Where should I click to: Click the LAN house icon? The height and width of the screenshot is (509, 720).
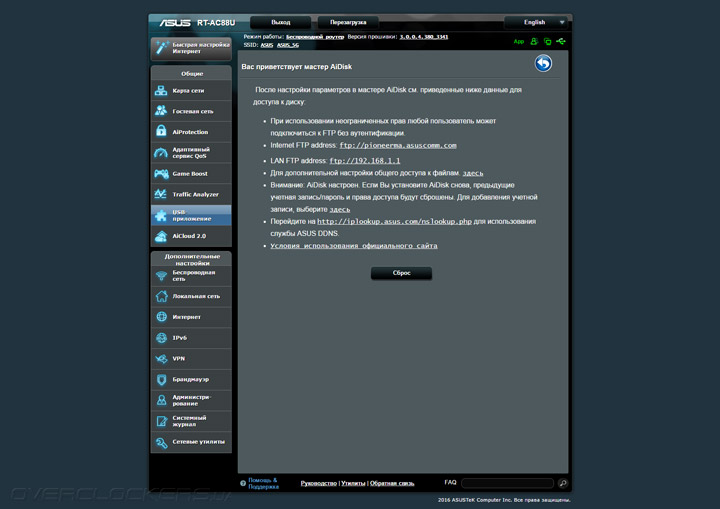[161, 296]
